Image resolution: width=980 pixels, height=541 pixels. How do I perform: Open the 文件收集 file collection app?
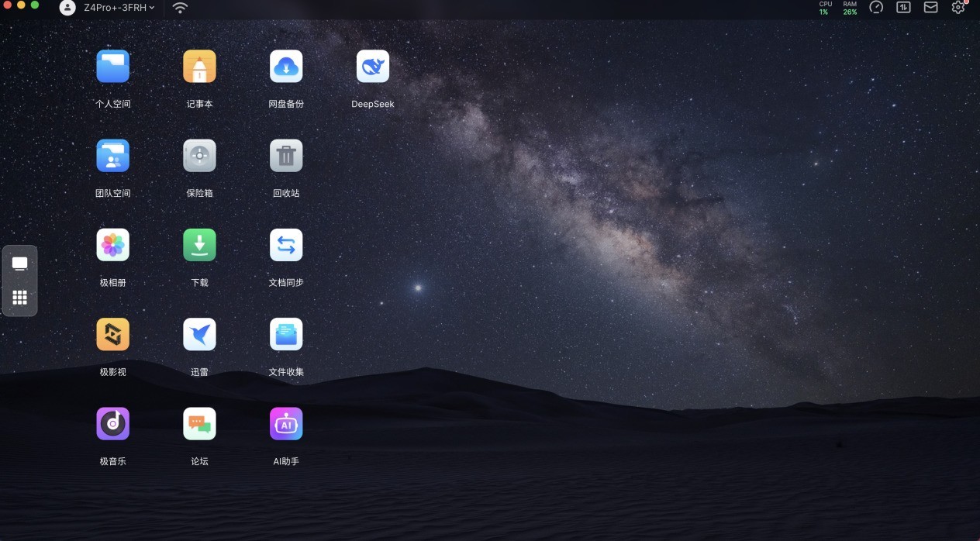coord(286,334)
